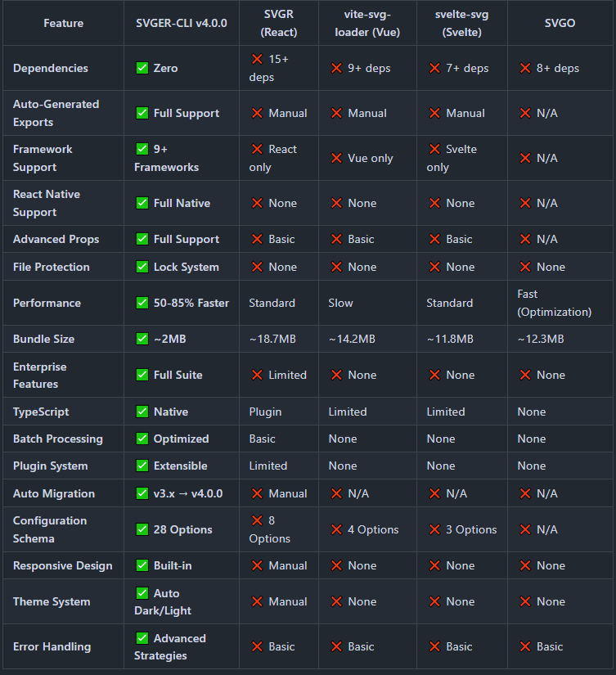Click the React Native Support row label

coord(47,203)
